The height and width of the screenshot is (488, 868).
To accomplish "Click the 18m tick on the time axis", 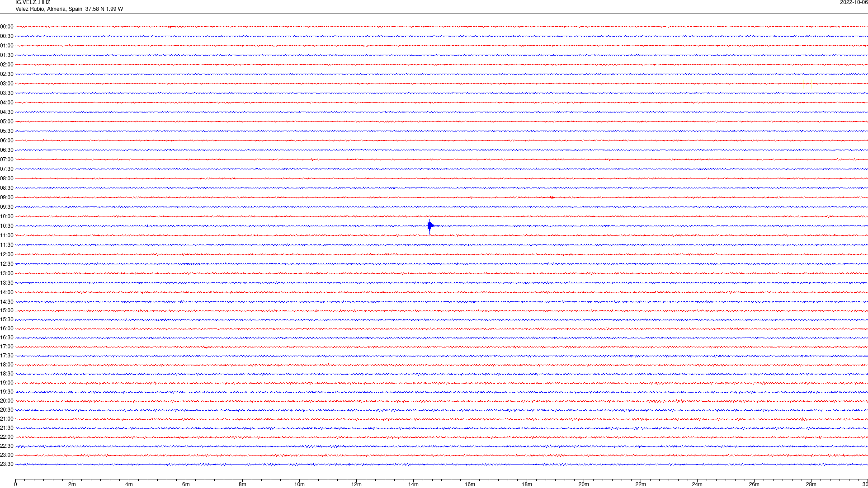I will (527, 484).
